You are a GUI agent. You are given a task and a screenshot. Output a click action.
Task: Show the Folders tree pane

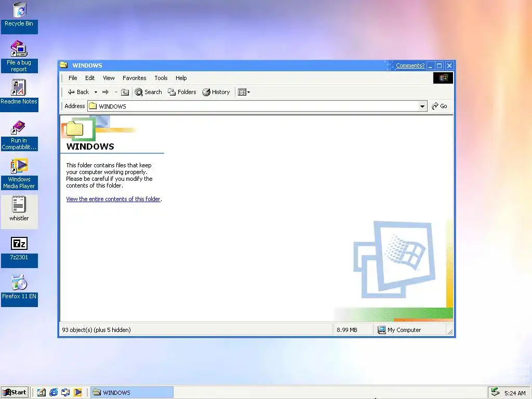182,92
